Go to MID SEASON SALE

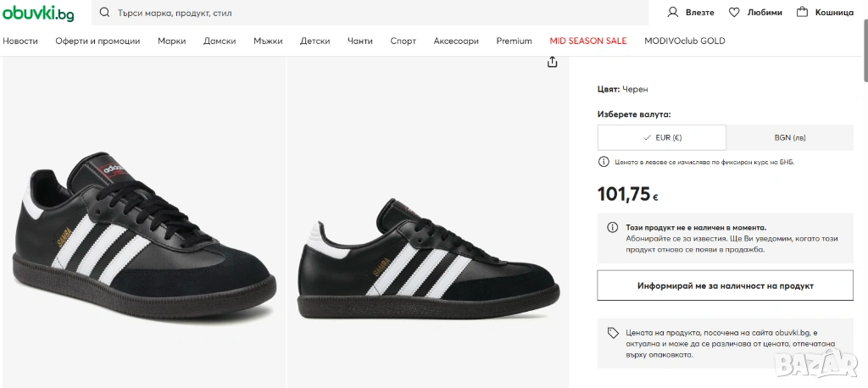[x=588, y=41]
